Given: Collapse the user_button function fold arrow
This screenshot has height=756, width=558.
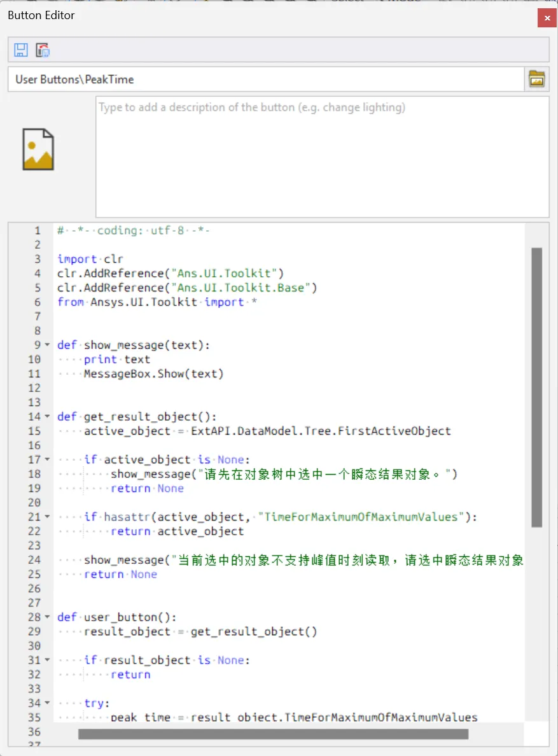Looking at the screenshot, I should click(47, 617).
